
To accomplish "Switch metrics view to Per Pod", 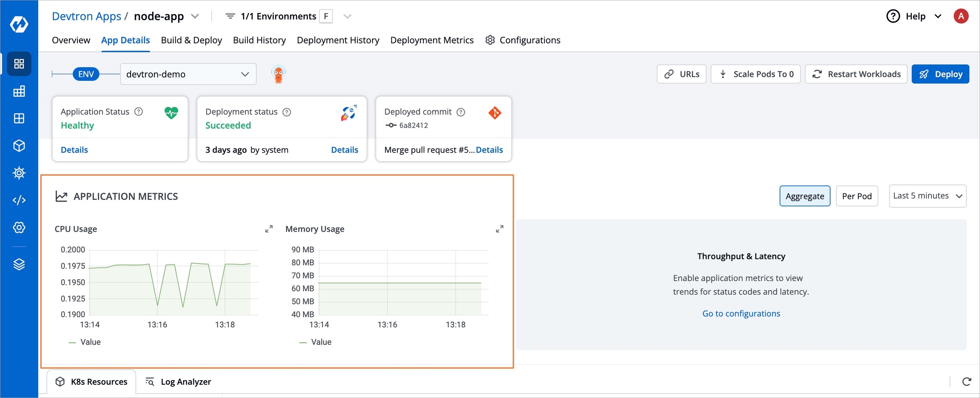I will pos(857,196).
